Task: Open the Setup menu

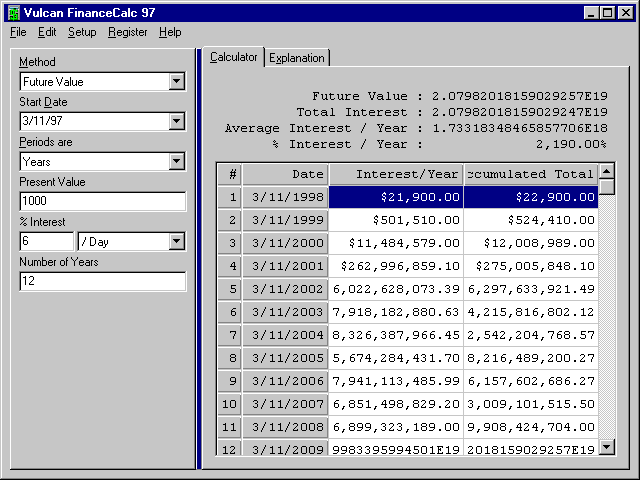Action: (x=82, y=32)
